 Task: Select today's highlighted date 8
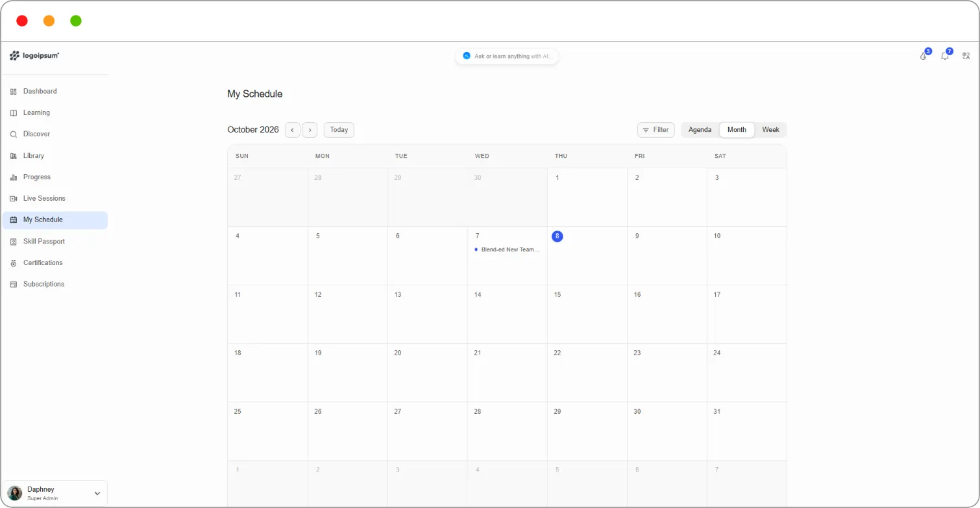[557, 236]
